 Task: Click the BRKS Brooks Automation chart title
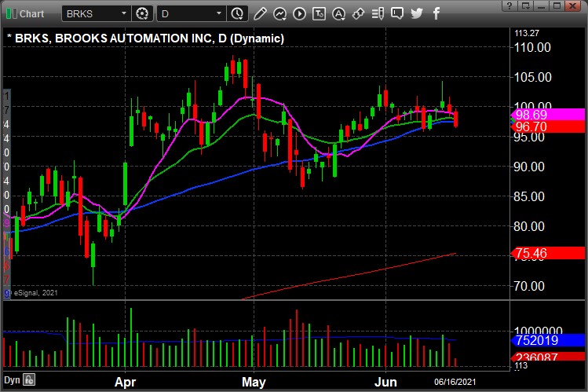click(145, 38)
